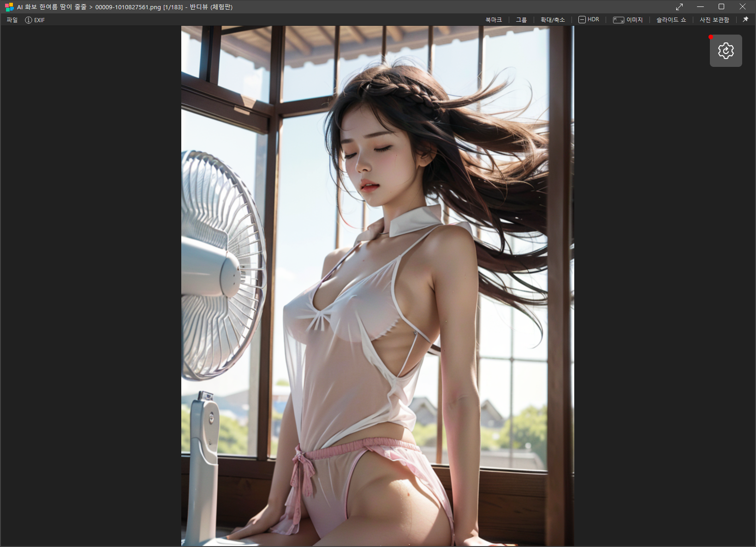This screenshot has height=547, width=756.
Task: Close the BandiView window
Action: coord(743,7)
